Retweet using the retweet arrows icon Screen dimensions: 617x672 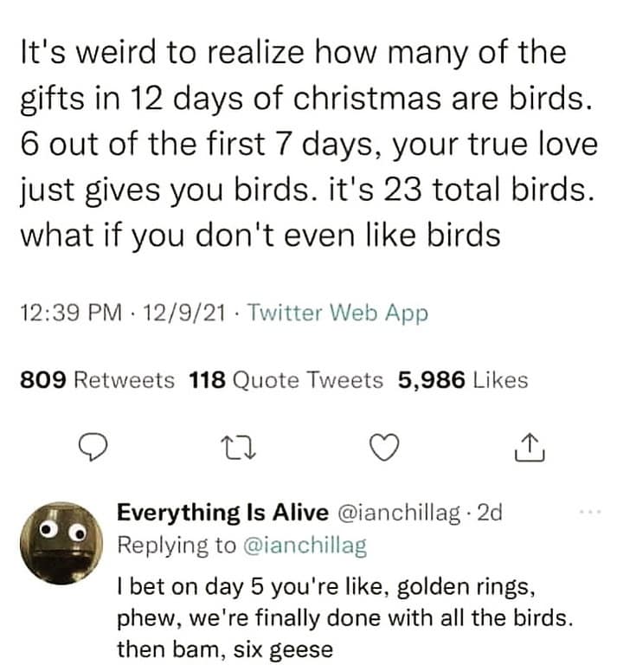pyautogui.click(x=235, y=448)
